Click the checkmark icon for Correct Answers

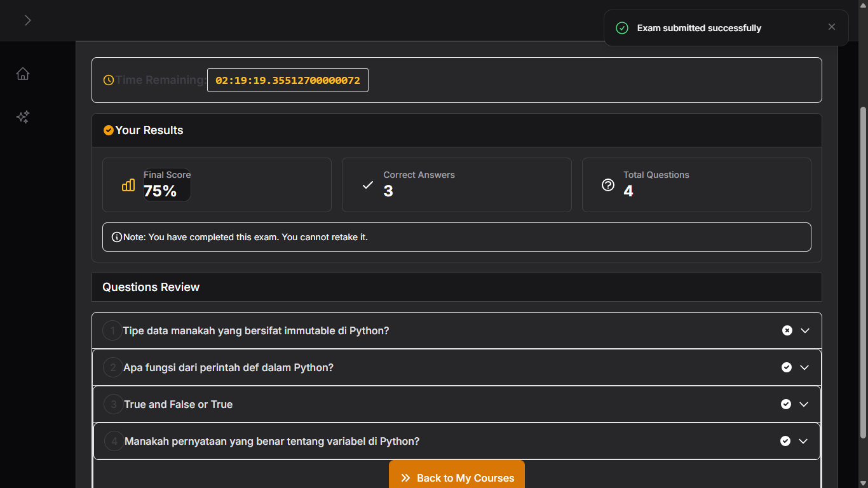[x=367, y=185]
